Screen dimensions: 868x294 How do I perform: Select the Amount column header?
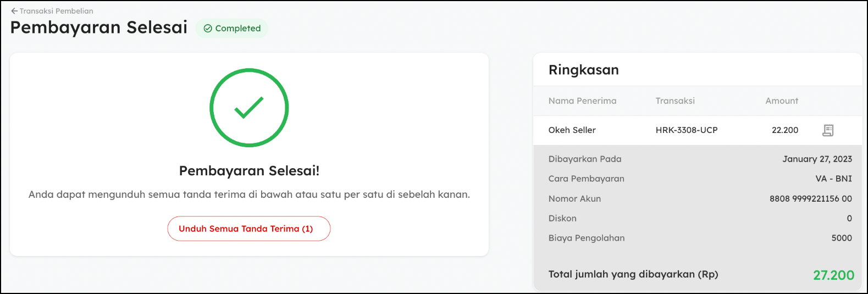click(782, 101)
